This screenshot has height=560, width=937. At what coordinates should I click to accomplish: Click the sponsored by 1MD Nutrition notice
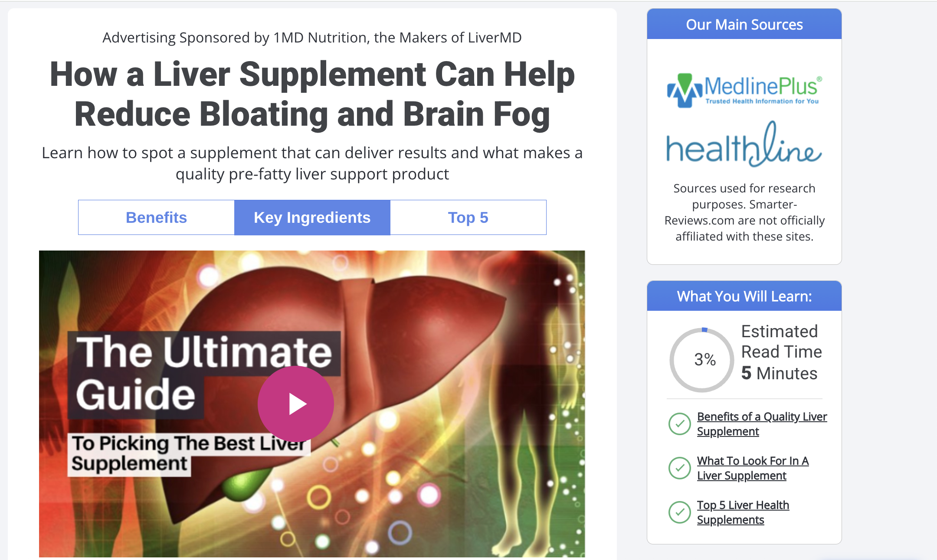point(312,38)
